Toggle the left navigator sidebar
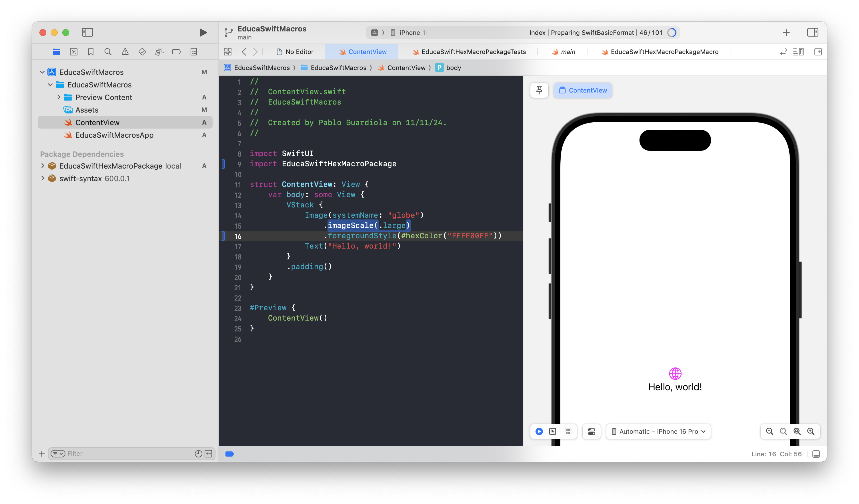This screenshot has height=504, width=859. tap(87, 32)
